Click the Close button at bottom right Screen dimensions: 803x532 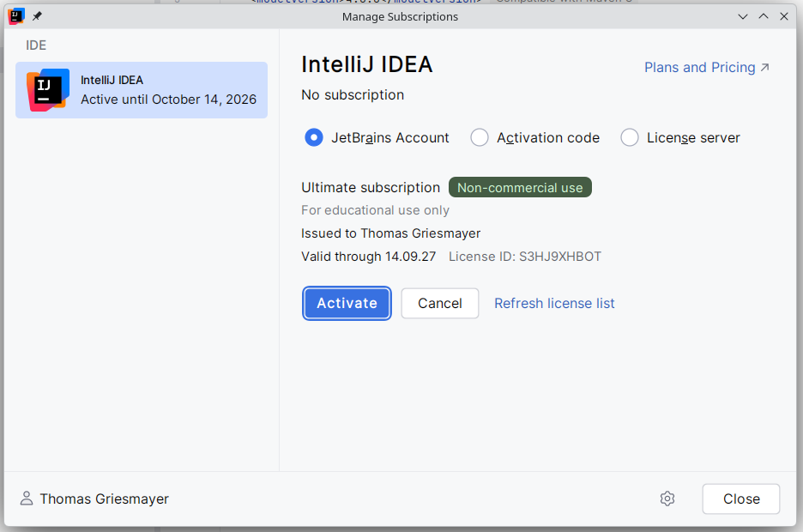[741, 499]
